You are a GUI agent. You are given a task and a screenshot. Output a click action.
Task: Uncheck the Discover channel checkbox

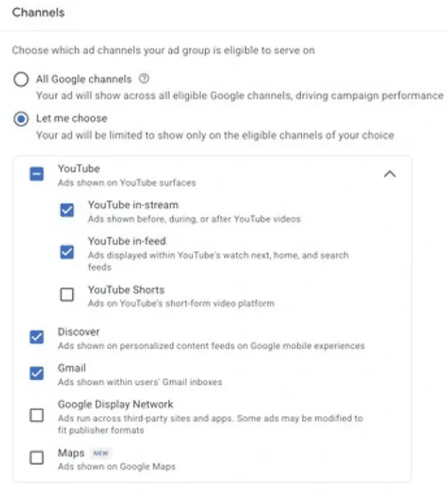[x=37, y=337]
